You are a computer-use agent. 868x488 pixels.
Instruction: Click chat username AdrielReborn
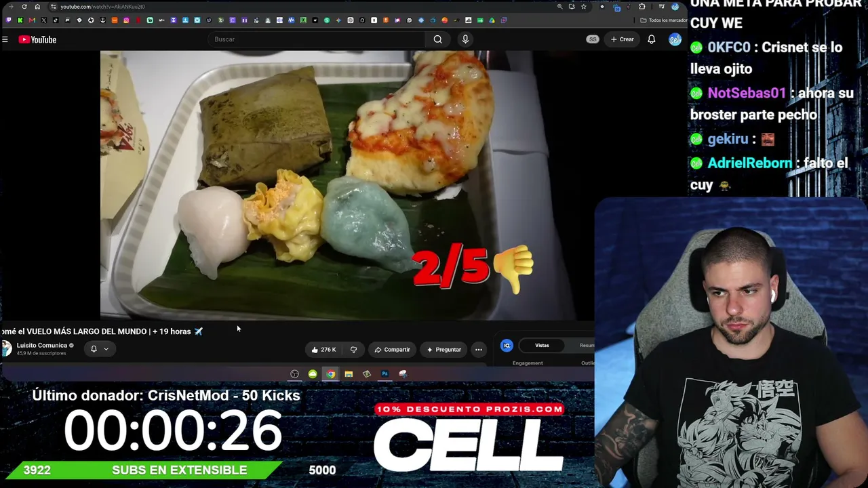[x=749, y=163]
